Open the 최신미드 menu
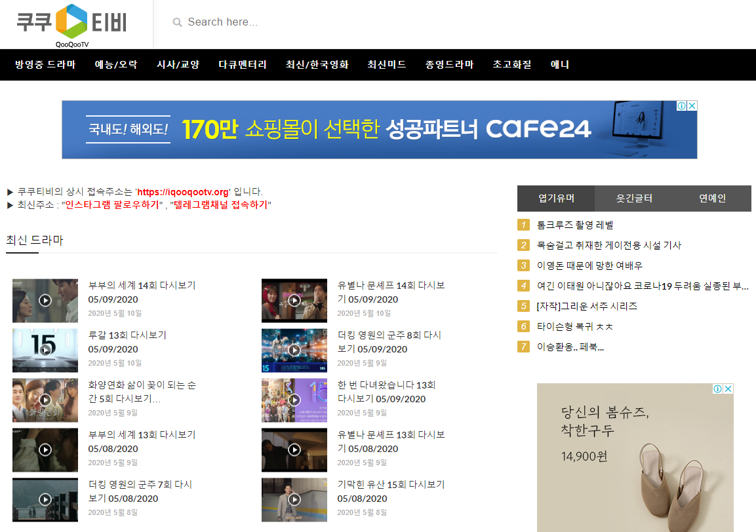This screenshot has height=532, width=756. 387,65
